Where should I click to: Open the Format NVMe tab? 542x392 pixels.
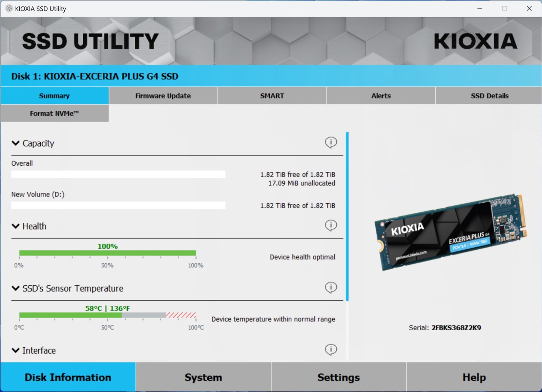coord(54,114)
